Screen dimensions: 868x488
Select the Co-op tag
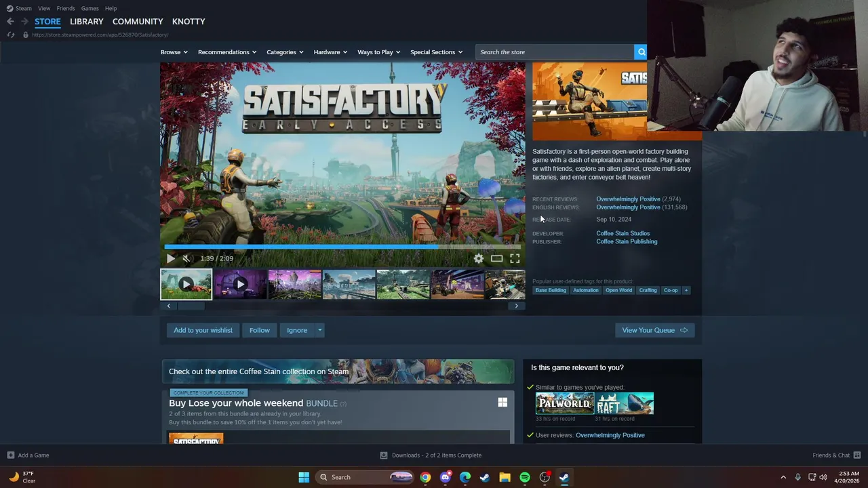(671, 290)
